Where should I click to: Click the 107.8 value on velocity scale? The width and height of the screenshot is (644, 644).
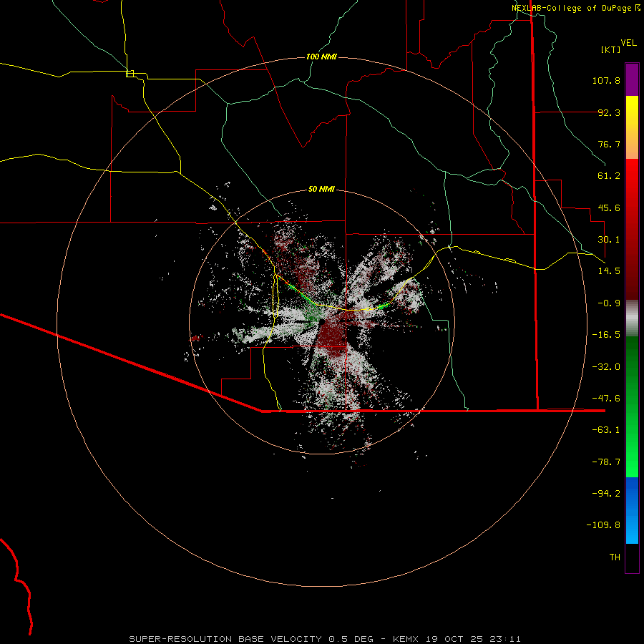click(x=606, y=80)
